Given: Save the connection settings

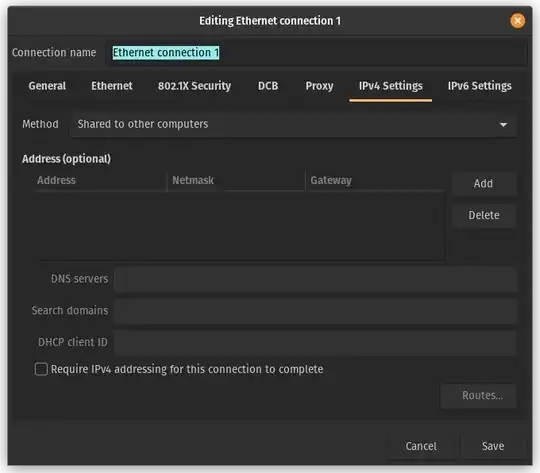Looking at the screenshot, I should (493, 446).
